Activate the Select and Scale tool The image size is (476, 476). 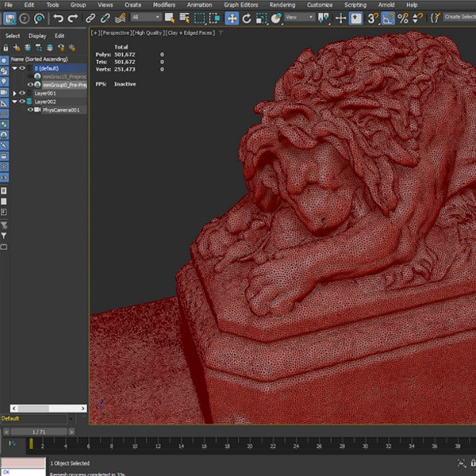(x=261, y=18)
